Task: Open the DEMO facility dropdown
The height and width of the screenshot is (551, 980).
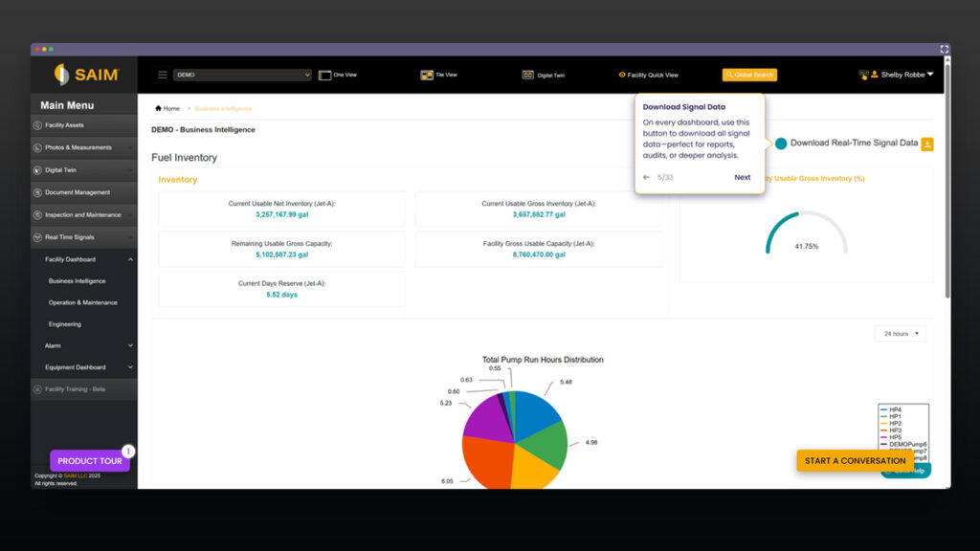Action: [x=242, y=75]
